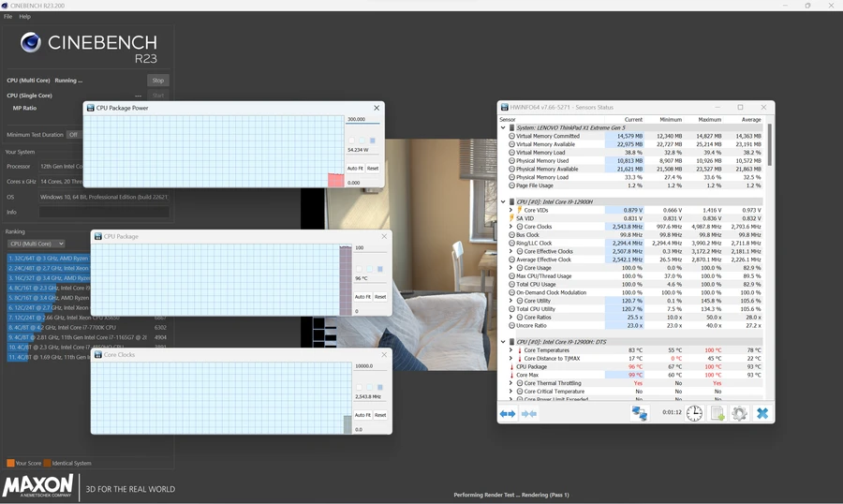Click Auto Fit in the Core Clocks graph

click(x=362, y=415)
